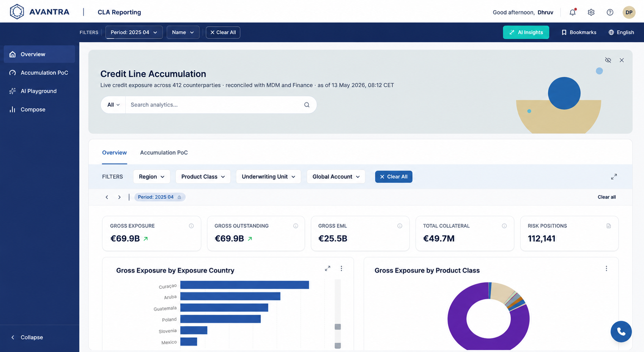Click Gross Outstanding trend arrow
Viewport: 644px width, 352px height.
pos(250,239)
